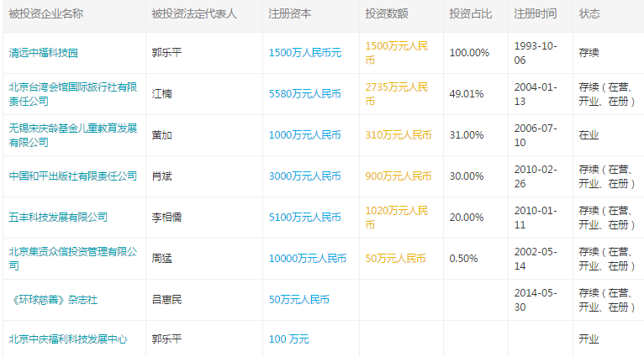
Task: Open 北京台湾会馆国际旅行社有限责任公司 link
Action: 72,94
